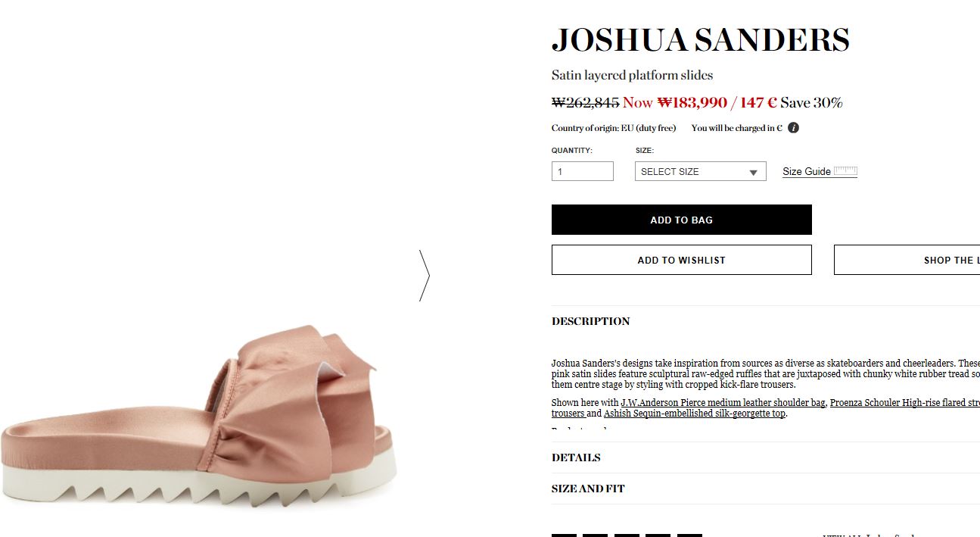Click the Add to Bag button
The height and width of the screenshot is (537, 980).
pos(681,220)
